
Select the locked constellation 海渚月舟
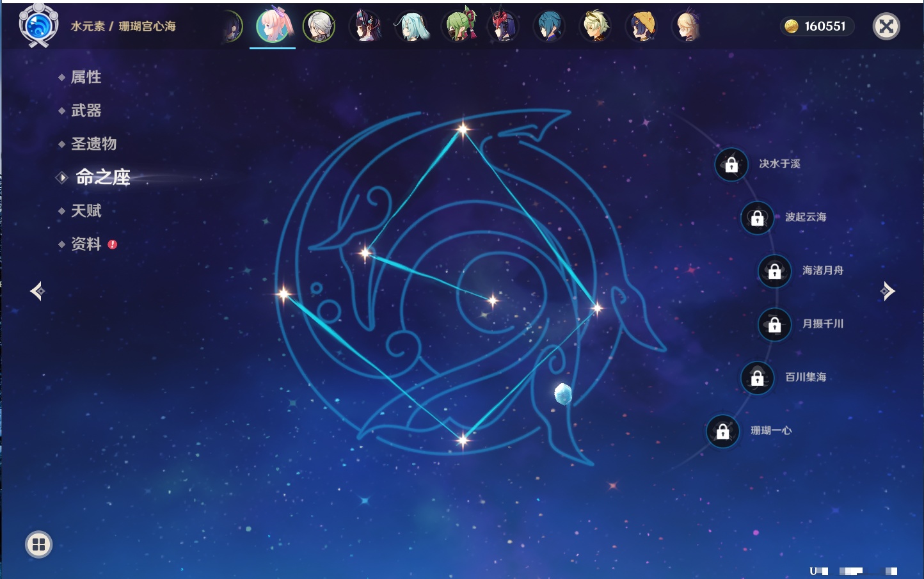[x=775, y=271]
